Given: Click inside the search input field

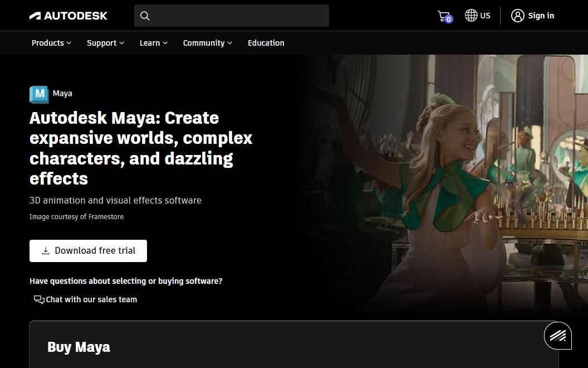Looking at the screenshot, I should (x=239, y=16).
